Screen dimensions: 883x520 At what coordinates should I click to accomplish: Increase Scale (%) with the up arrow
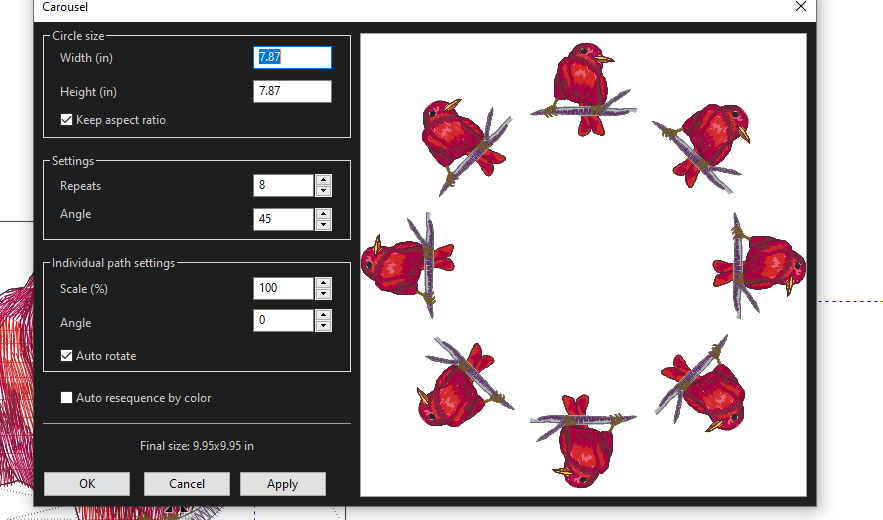(x=323, y=283)
